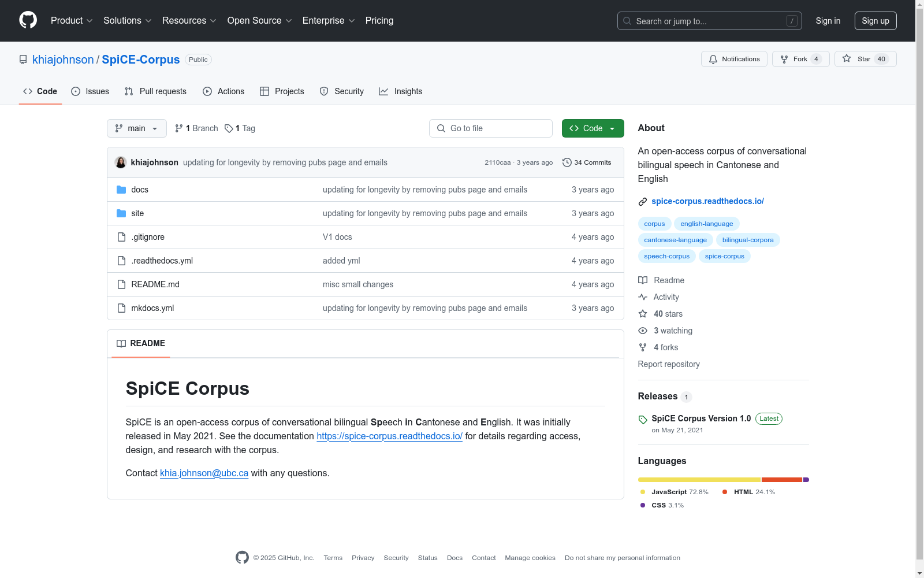Open the green Code dropdown button
924x578 pixels.
coord(593,128)
